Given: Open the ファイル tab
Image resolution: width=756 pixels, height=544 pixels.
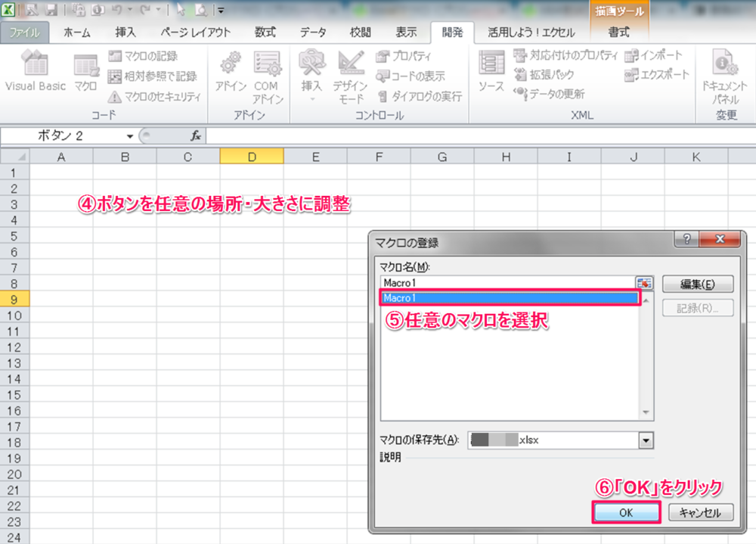Looking at the screenshot, I should click(25, 33).
